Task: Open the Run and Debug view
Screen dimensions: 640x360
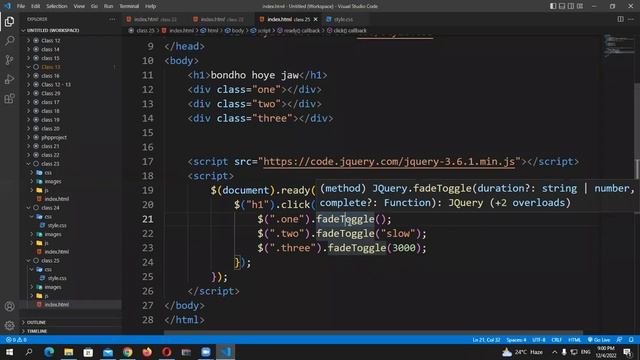Action: (x=9, y=79)
